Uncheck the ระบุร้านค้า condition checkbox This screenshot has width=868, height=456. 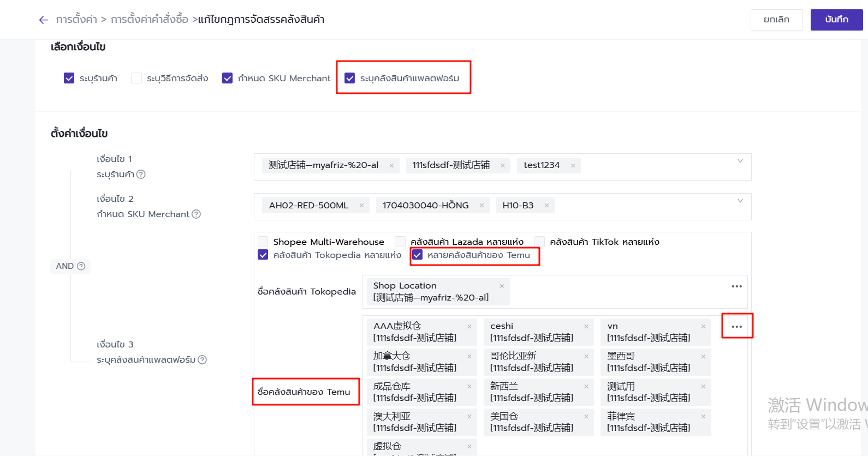(69, 79)
